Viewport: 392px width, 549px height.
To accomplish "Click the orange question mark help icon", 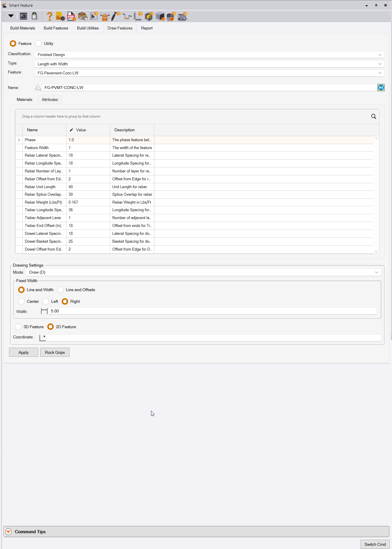I will pos(50,16).
